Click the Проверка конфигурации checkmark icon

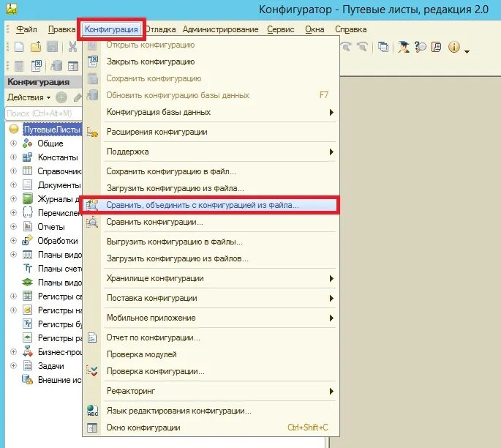(x=92, y=371)
